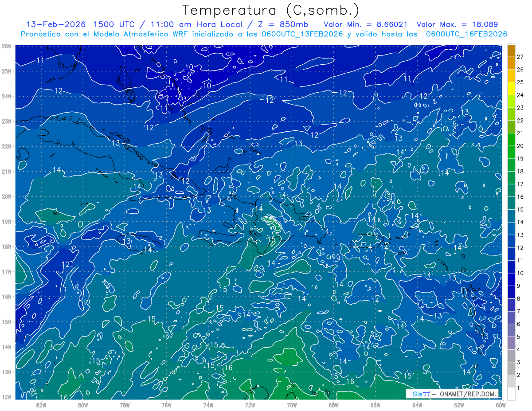Screen dimensions: 532x411
Task: Click the longitude axis label "62W"
Action: tap(459, 405)
